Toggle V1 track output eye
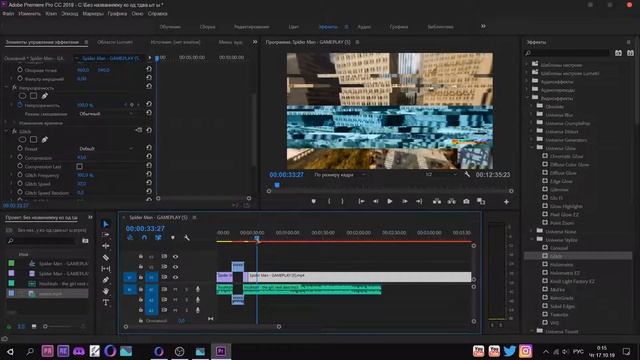Viewport: 640px width, 360px height. click(x=176, y=277)
